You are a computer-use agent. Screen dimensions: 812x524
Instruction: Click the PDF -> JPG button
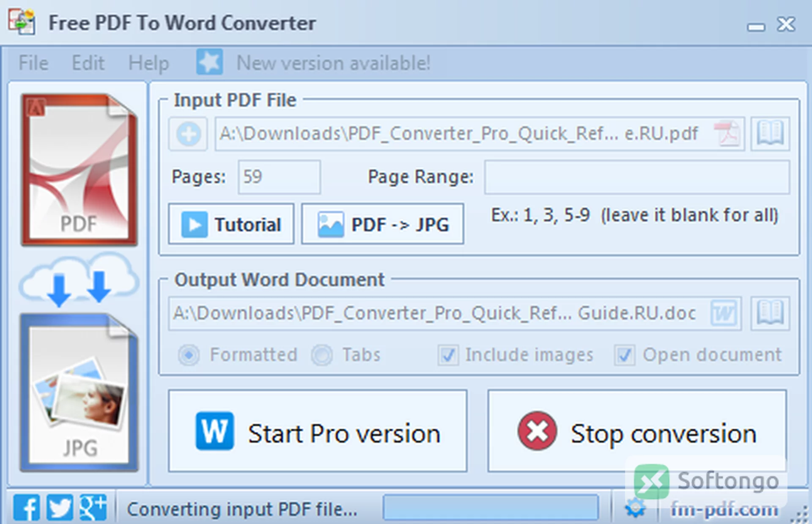(382, 224)
